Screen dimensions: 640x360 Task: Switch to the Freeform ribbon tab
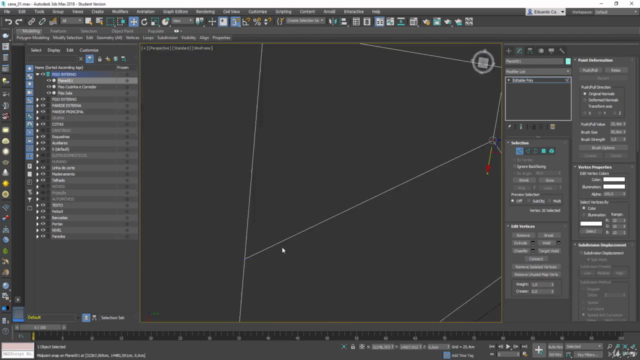coord(58,31)
